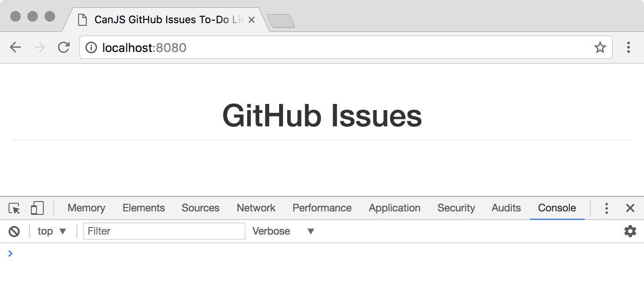This screenshot has width=644, height=281.
Task: Open the Network tab
Action: (256, 208)
